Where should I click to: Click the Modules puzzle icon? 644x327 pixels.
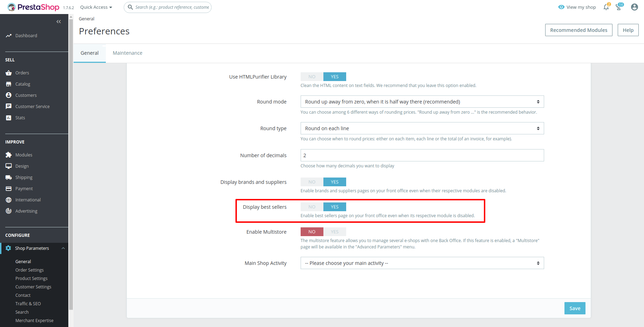point(9,155)
